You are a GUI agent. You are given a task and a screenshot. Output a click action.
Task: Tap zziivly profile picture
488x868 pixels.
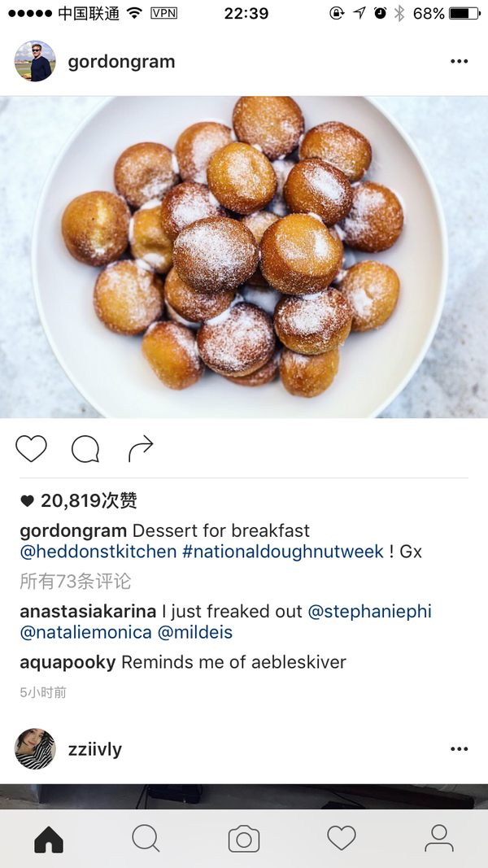[35, 748]
